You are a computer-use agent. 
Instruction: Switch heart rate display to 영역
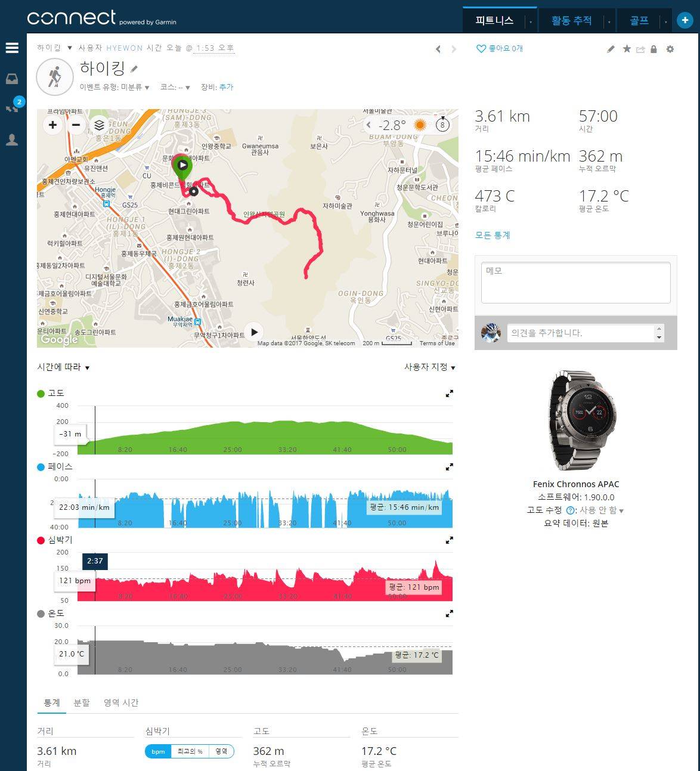tap(221, 751)
